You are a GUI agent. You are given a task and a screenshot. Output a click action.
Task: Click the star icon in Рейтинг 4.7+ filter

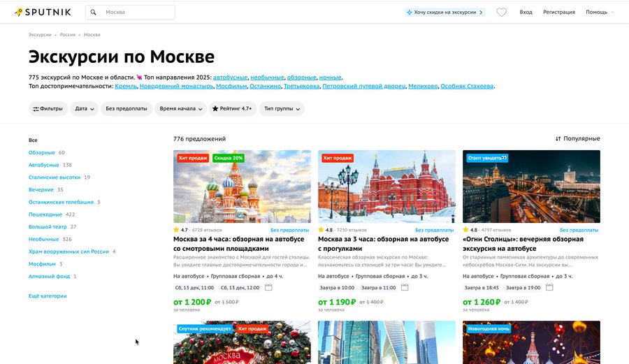(x=215, y=108)
